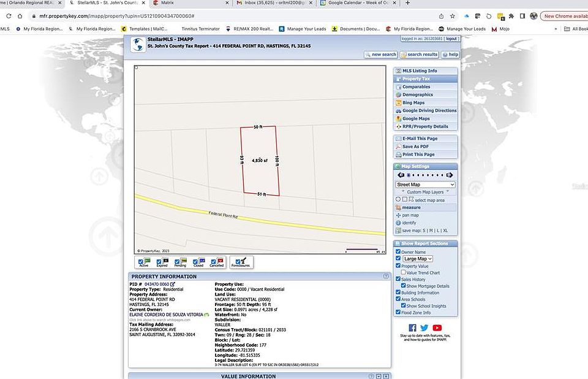Toggle the Foreclosures map layer checkbox

coord(238,262)
